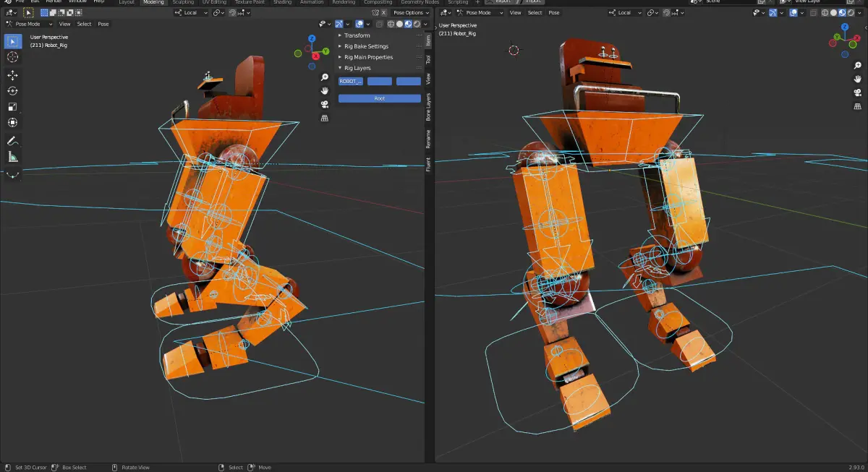The width and height of the screenshot is (868, 472).
Task: Switch to the UV Editing workspace tab
Action: pyautogui.click(x=214, y=2)
